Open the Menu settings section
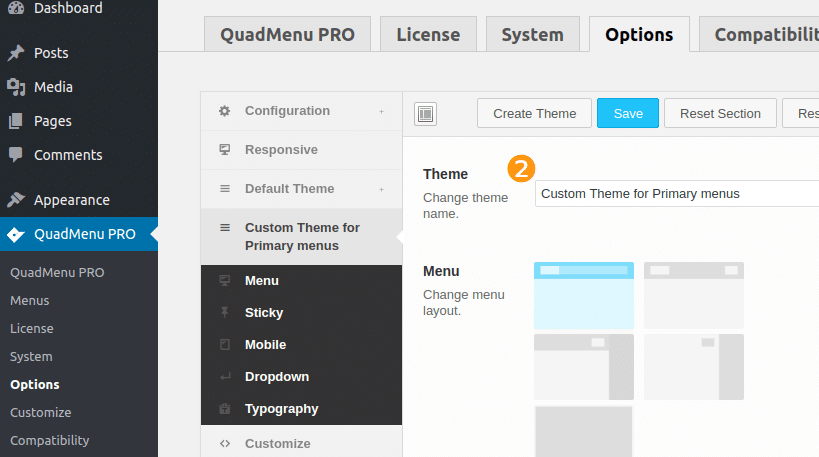819x457 pixels. [301, 280]
